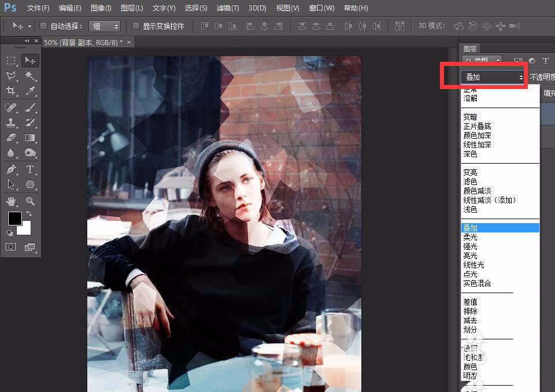This screenshot has width=555, height=392.
Task: Select the Gradient tool
Action: [30, 138]
